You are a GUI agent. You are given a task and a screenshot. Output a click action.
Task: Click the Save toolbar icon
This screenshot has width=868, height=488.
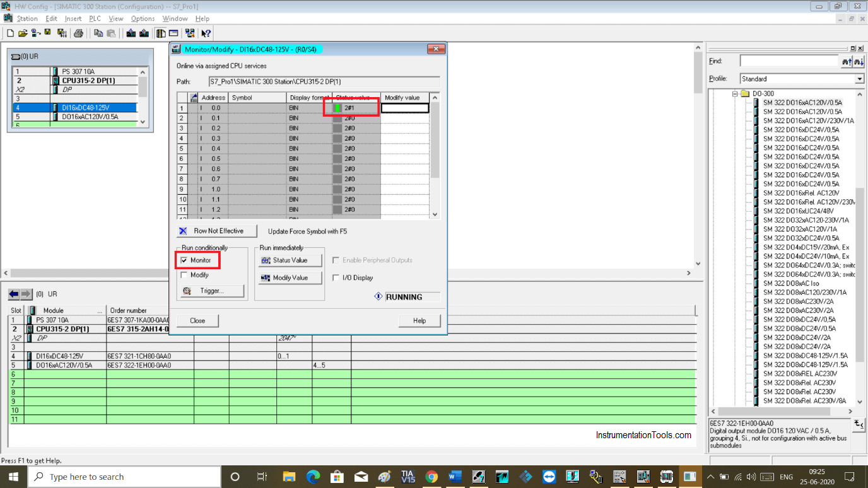[x=49, y=33]
